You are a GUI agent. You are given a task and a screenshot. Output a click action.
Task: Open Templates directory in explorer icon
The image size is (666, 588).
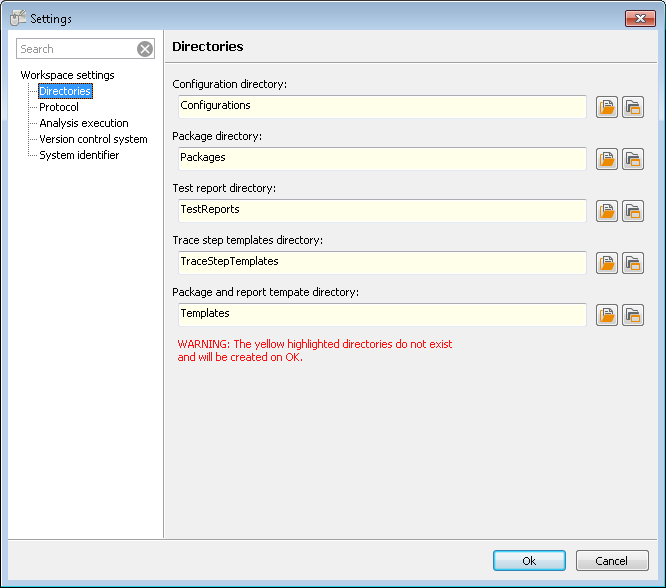633,315
